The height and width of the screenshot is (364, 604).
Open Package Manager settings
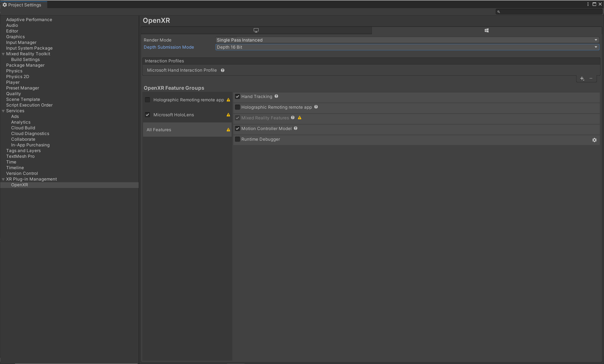(x=25, y=65)
